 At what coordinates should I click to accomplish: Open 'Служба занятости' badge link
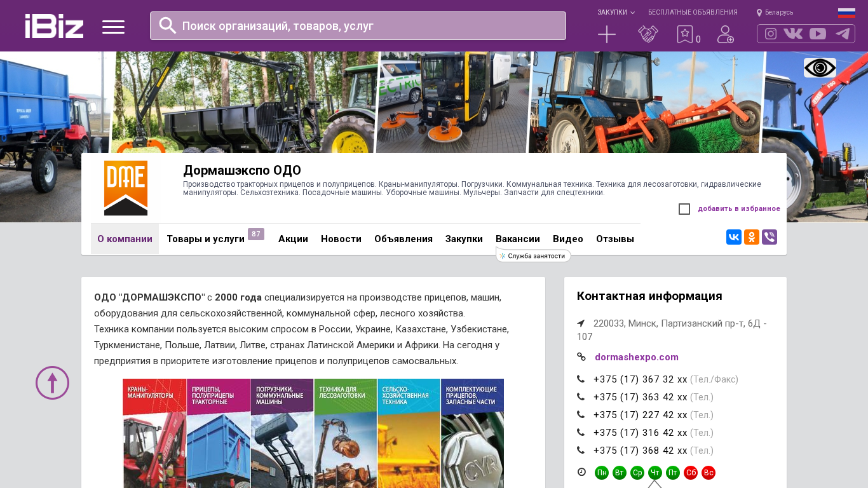[x=534, y=255]
